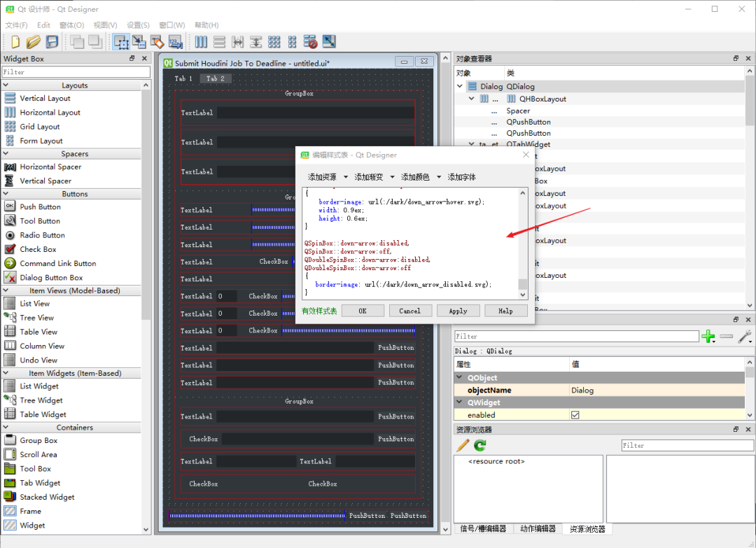The image size is (756, 548).
Task: Toggle the enabled property checkbox
Action: coord(575,415)
